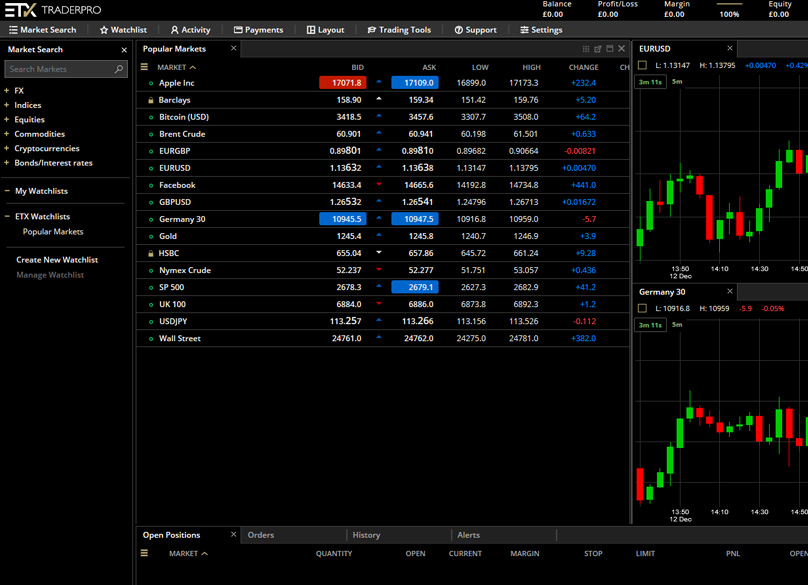Click the magnifier icon in Search Markets
This screenshot has width=808, height=585.
tap(119, 69)
